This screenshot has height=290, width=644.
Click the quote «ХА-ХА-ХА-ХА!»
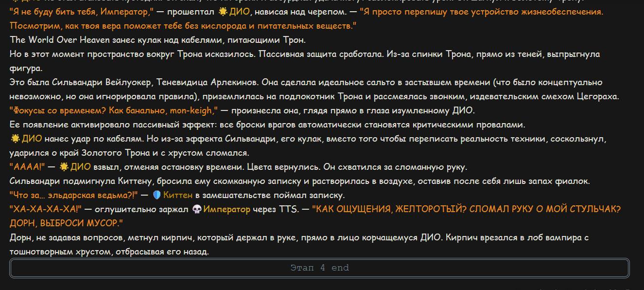tap(46, 210)
